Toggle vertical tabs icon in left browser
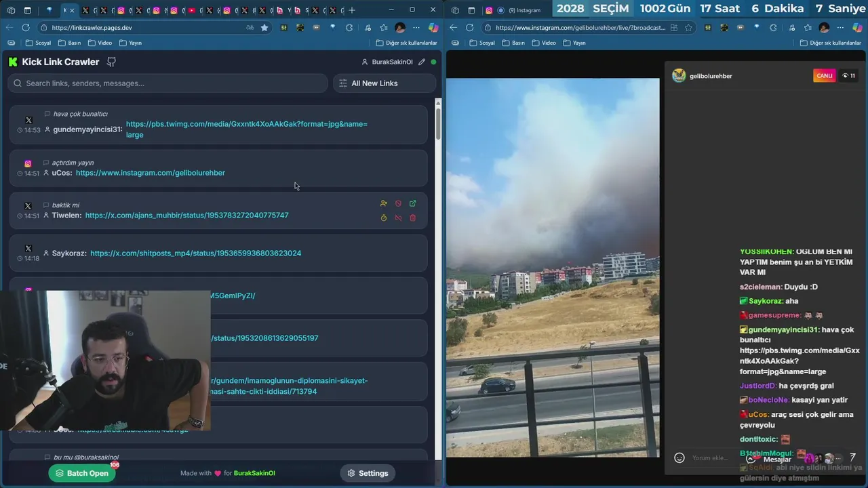Image resolution: width=868 pixels, height=488 pixels. (28, 10)
